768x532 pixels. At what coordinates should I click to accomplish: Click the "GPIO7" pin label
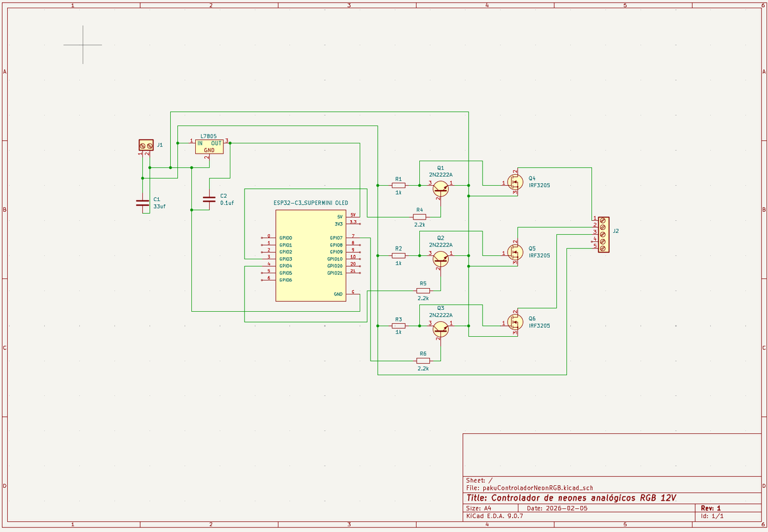click(x=336, y=238)
